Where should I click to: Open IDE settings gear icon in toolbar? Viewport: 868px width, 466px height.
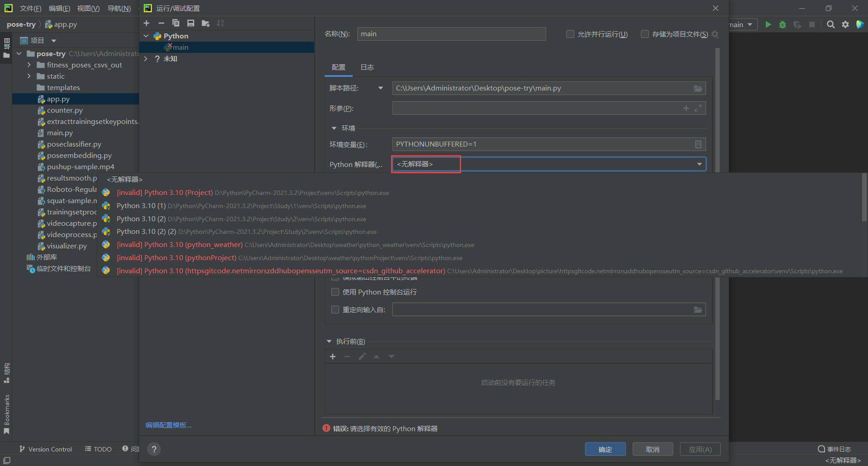[845, 24]
